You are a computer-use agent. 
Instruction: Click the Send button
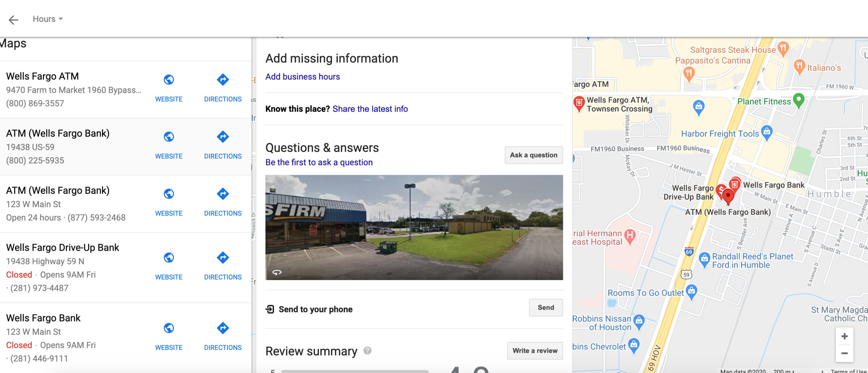(546, 308)
